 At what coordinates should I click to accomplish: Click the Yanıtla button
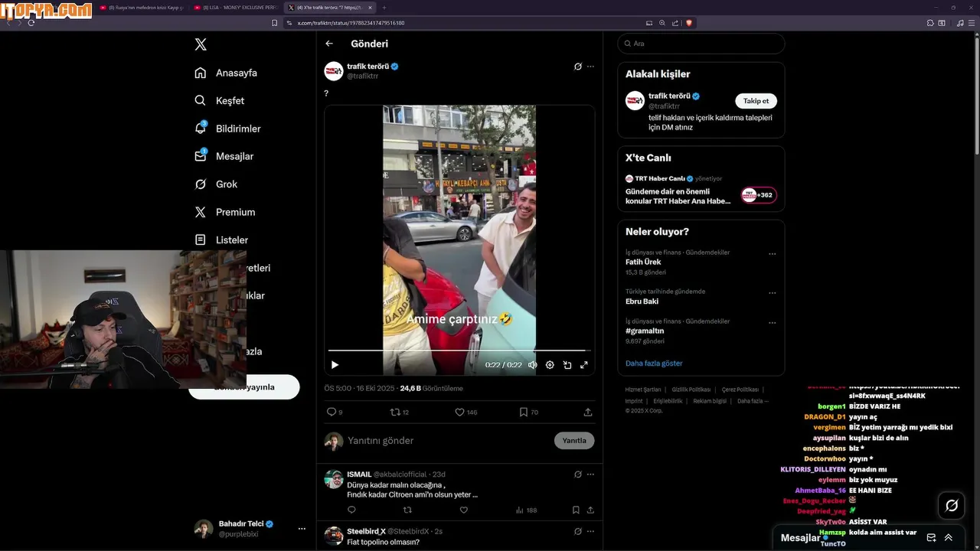point(574,441)
